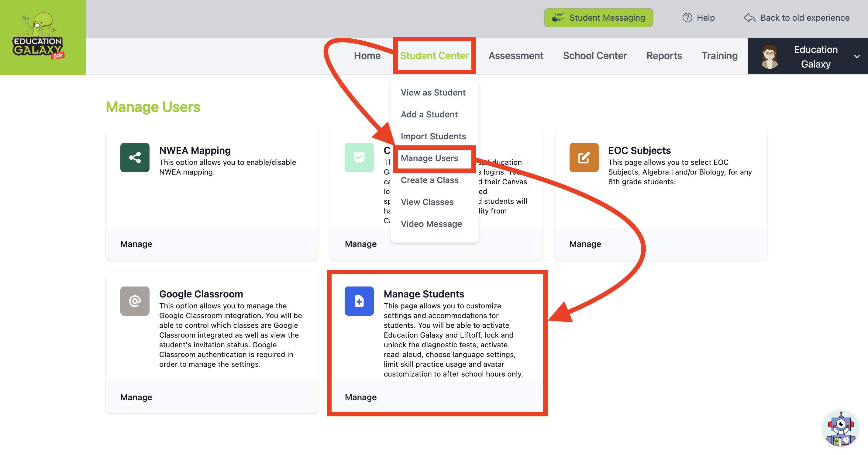Click the EOC Subjects title
Viewport: 868px width, 455px height.
pos(639,151)
